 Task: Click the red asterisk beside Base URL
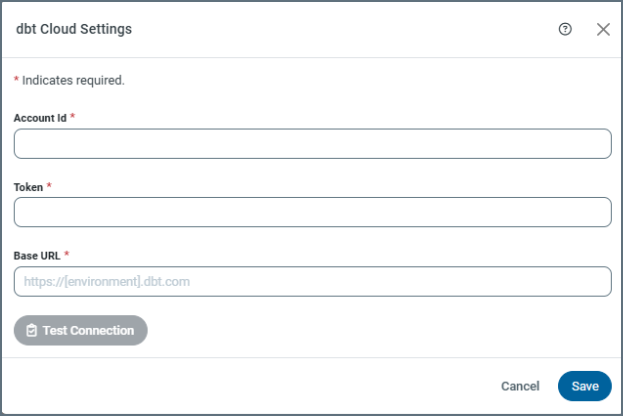tap(67, 254)
